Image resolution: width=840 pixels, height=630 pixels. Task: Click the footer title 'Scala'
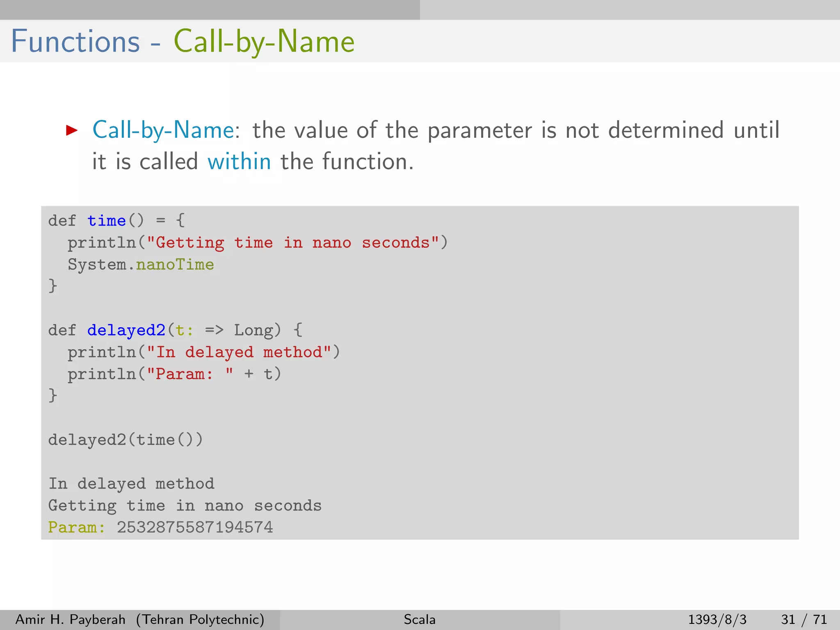[420, 619]
